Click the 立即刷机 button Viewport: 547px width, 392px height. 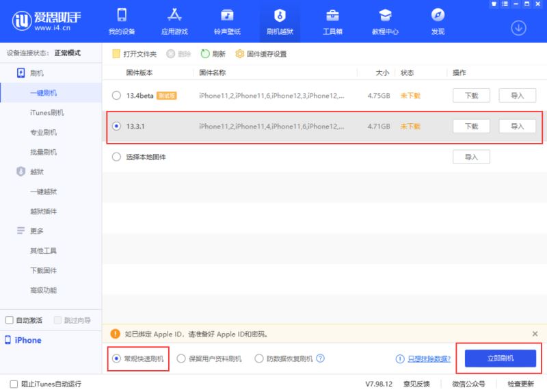point(501,358)
